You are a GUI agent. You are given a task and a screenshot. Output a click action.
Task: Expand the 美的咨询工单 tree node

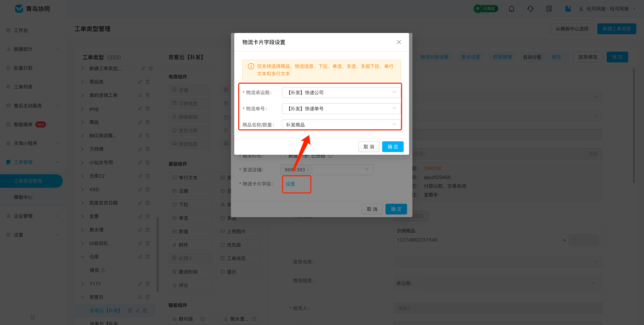83,95
